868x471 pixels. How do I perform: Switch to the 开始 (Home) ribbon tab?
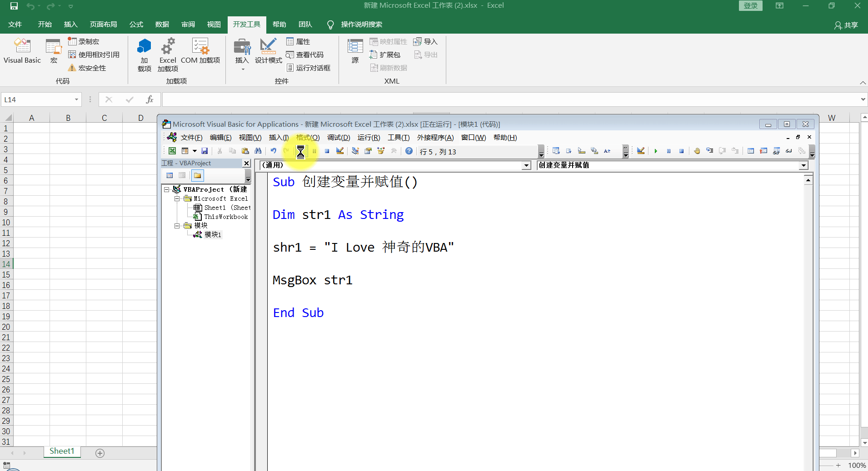click(x=45, y=25)
